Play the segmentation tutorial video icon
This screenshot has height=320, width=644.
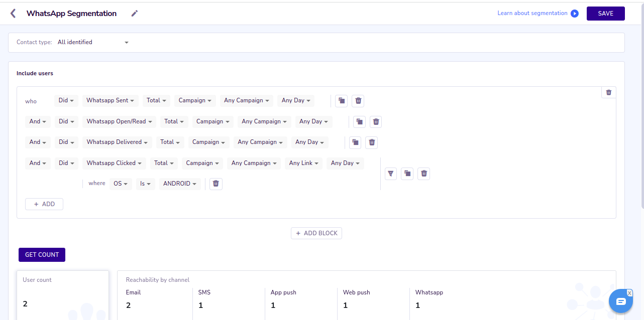575,14
